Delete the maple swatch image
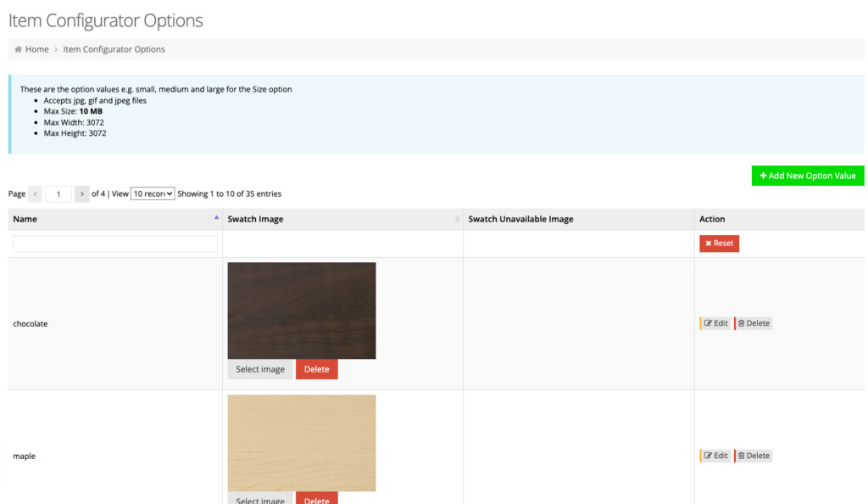The height and width of the screenshot is (504, 868). click(316, 498)
